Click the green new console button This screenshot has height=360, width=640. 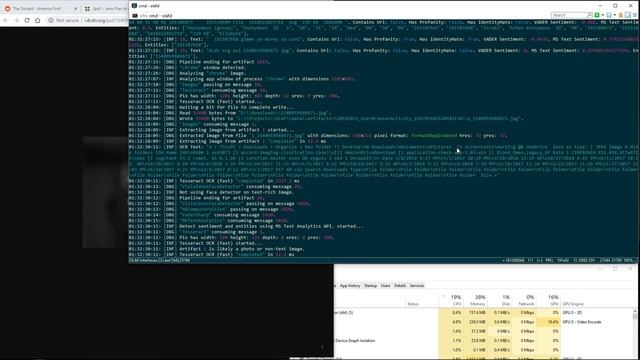click(x=597, y=15)
